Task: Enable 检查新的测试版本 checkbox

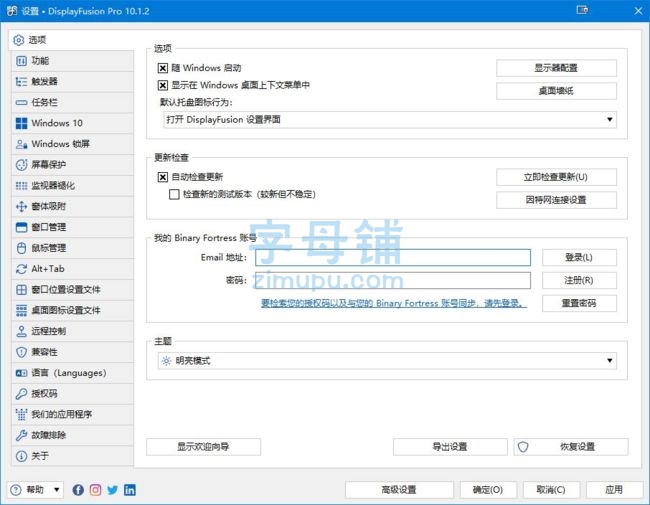Action: coord(174,194)
